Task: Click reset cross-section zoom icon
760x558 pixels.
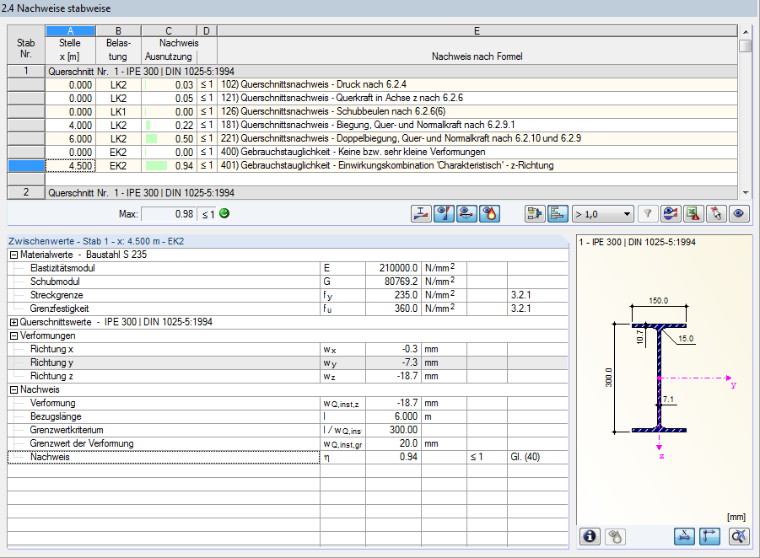Action: tap(739, 536)
